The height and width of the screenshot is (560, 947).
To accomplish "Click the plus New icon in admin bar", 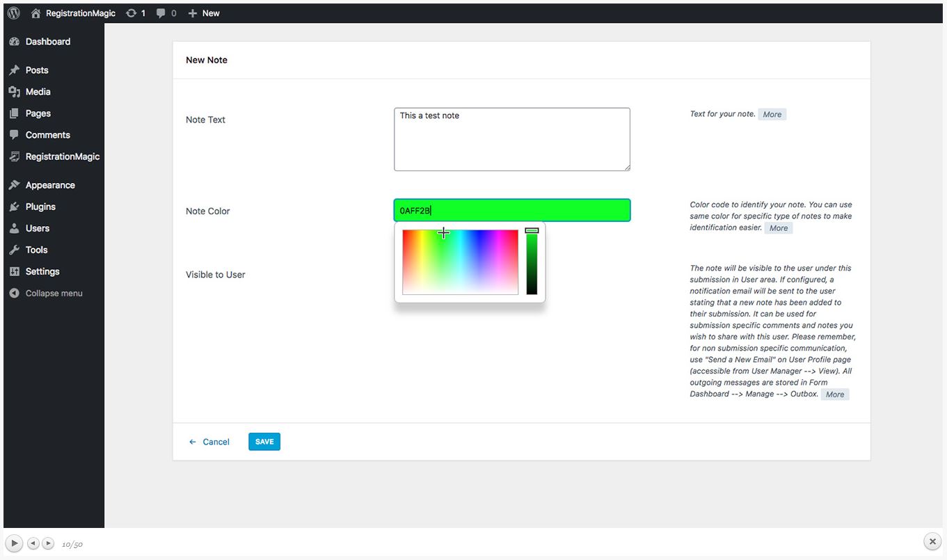I will point(193,13).
